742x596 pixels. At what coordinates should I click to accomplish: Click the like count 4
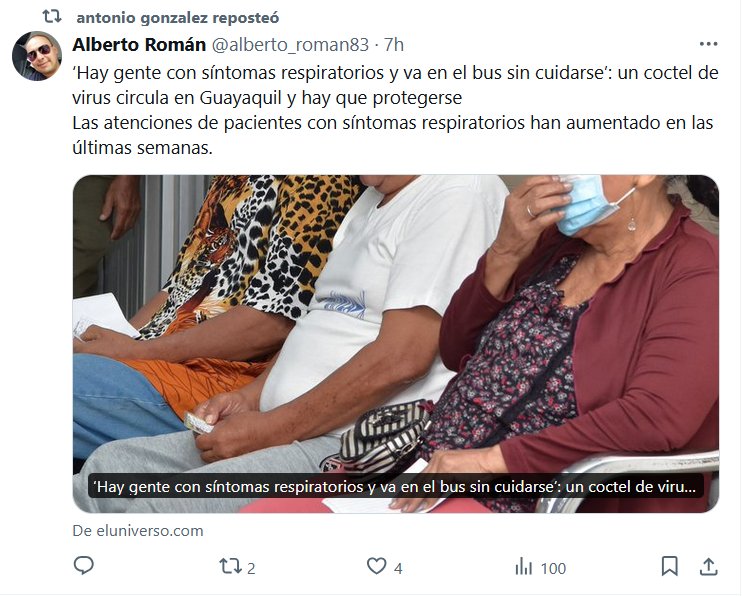pos(398,568)
